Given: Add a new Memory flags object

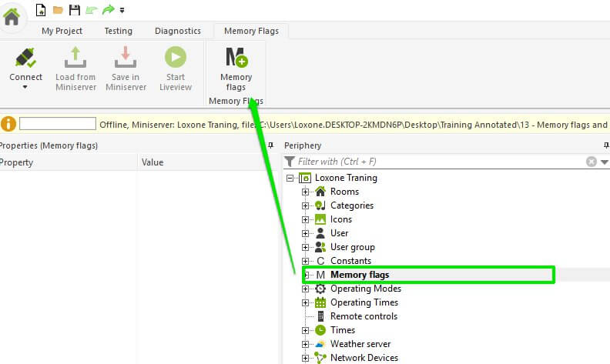Looking at the screenshot, I should (236, 58).
